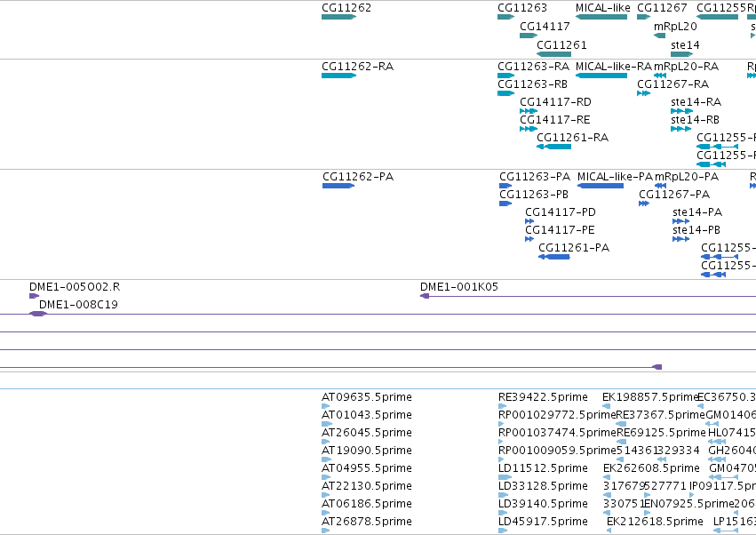Select the LD45917.5prime EST label

(x=543, y=523)
